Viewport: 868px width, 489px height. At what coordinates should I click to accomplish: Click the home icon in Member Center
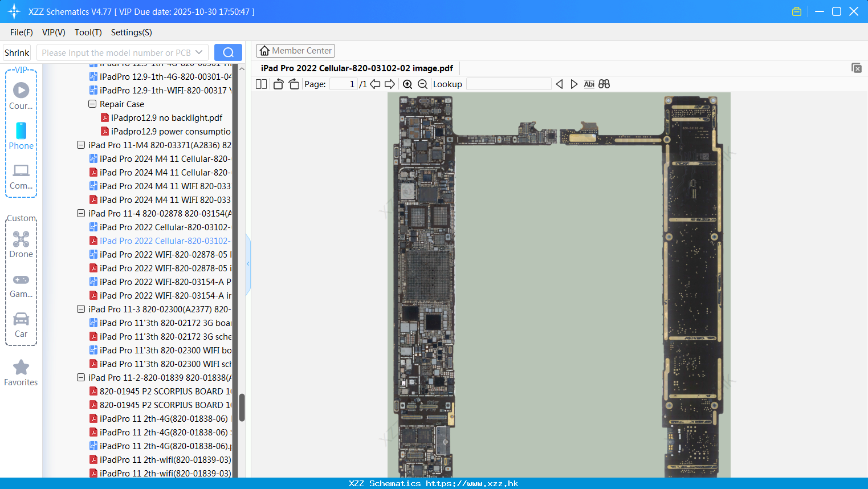pos(264,51)
